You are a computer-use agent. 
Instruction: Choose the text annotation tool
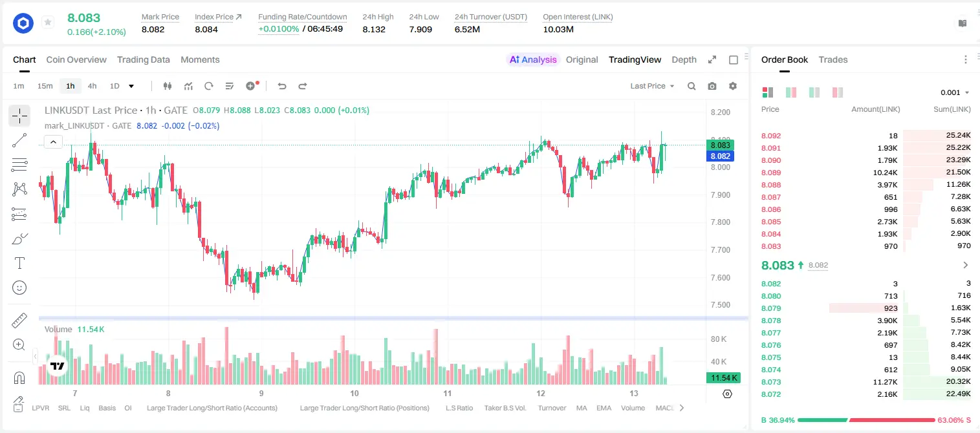[x=19, y=263]
